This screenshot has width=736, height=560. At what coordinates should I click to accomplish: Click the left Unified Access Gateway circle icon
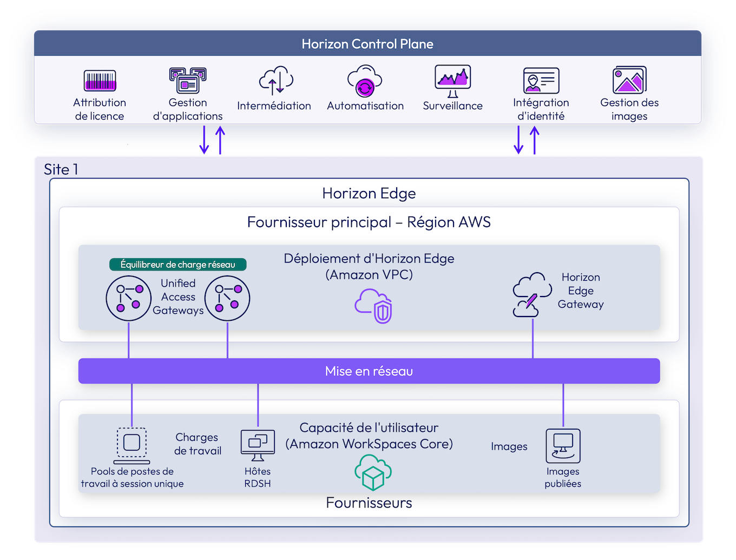[128, 298]
